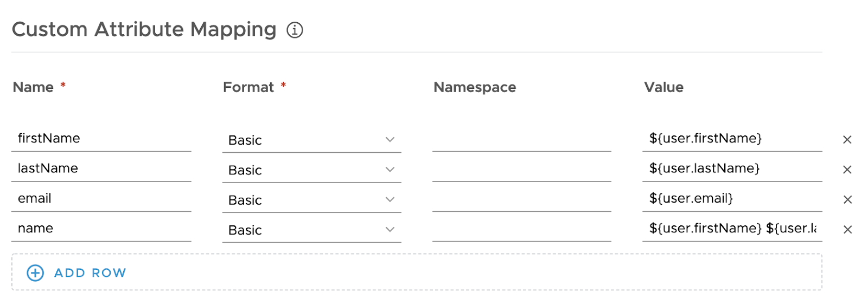The height and width of the screenshot is (305, 868).
Task: Click the plus circle icon in Add Row
Action: click(x=35, y=272)
